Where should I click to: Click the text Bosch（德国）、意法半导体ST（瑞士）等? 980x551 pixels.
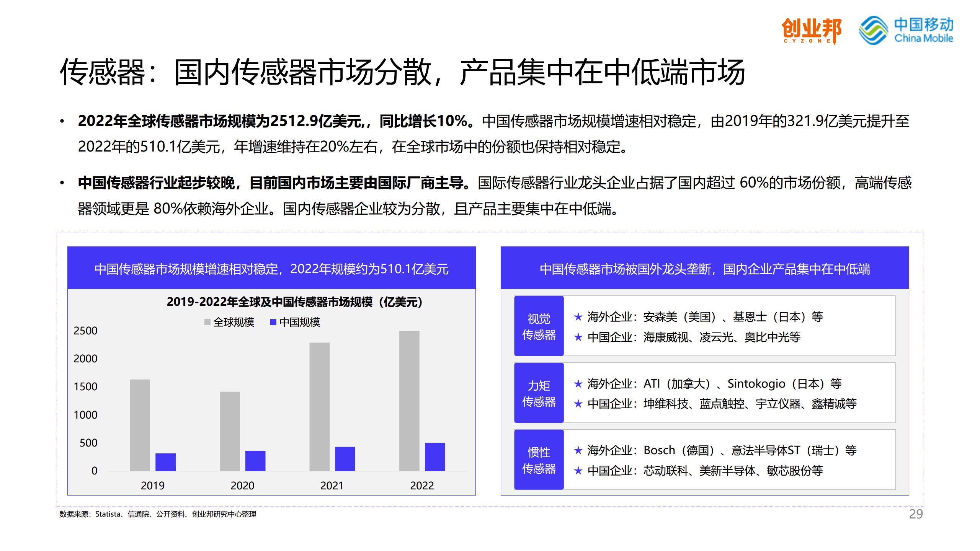(x=750, y=450)
